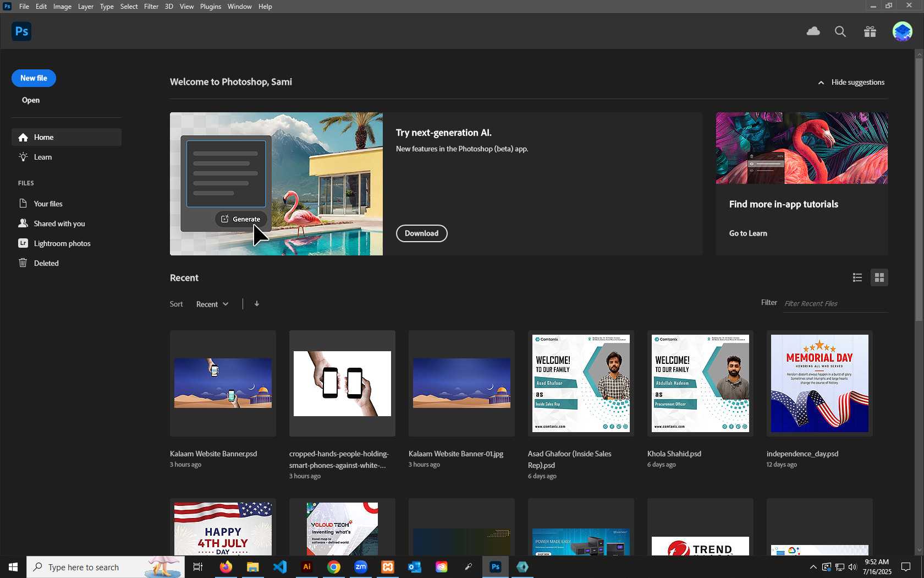The width and height of the screenshot is (924, 578).
Task: Go to Home in the sidebar
Action: click(67, 137)
